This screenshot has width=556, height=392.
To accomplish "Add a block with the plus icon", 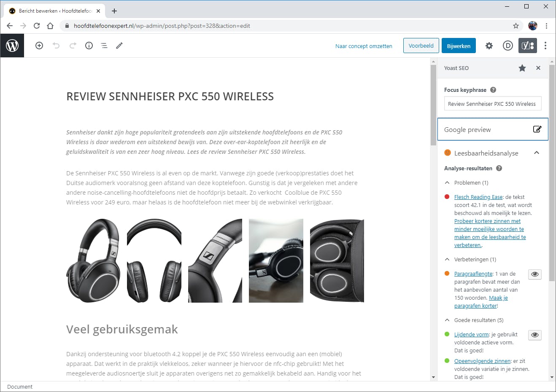I will [x=39, y=46].
